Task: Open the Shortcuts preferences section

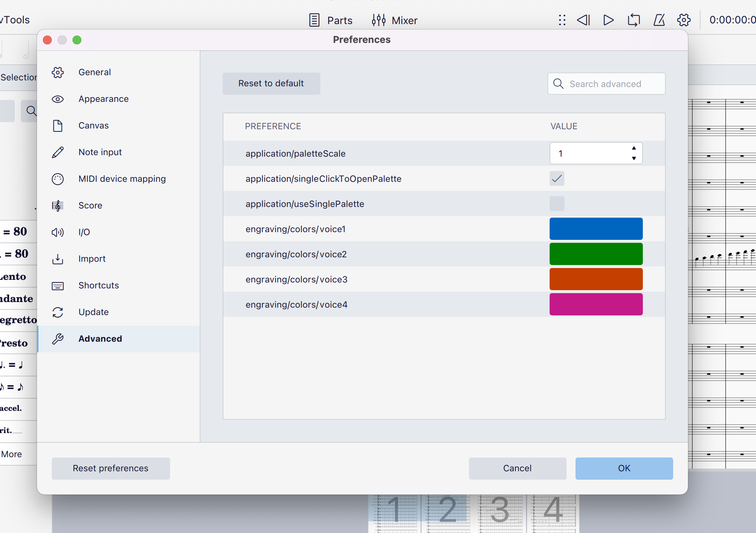Action: click(x=98, y=285)
